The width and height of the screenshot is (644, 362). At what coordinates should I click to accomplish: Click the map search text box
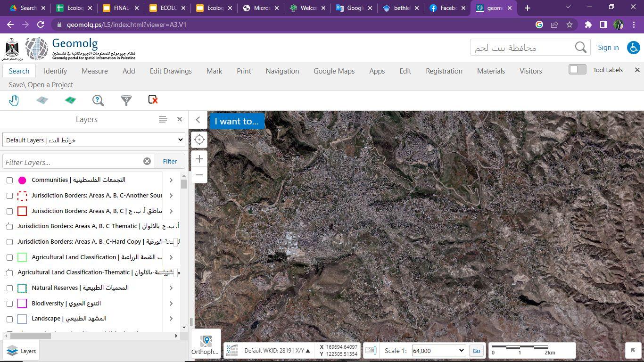pos(522,48)
